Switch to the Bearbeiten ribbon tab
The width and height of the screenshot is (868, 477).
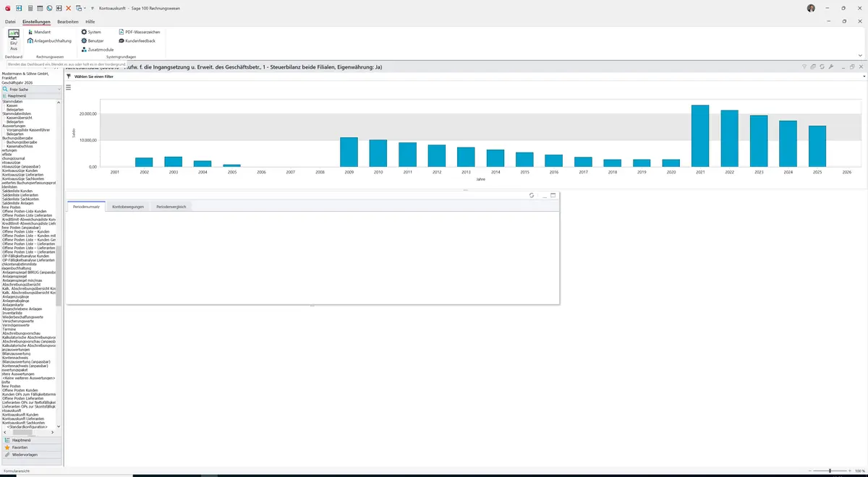(68, 22)
